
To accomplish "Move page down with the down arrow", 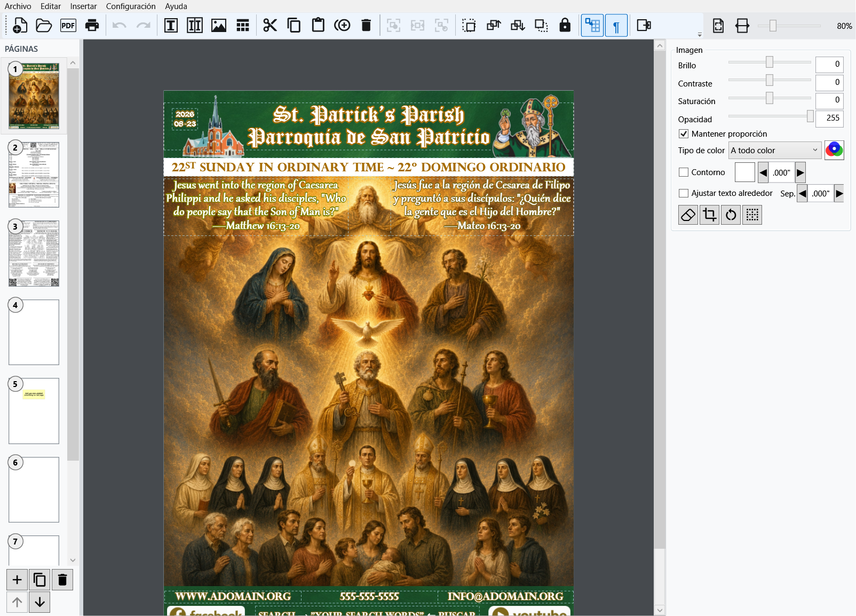I will (x=39, y=602).
